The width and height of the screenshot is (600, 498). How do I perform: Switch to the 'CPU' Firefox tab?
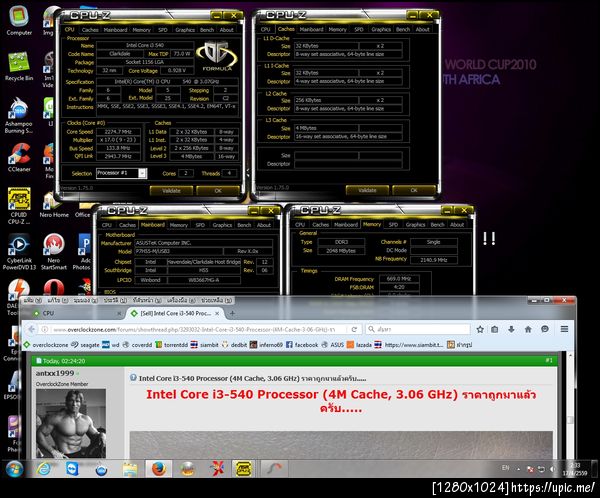(x=77, y=313)
